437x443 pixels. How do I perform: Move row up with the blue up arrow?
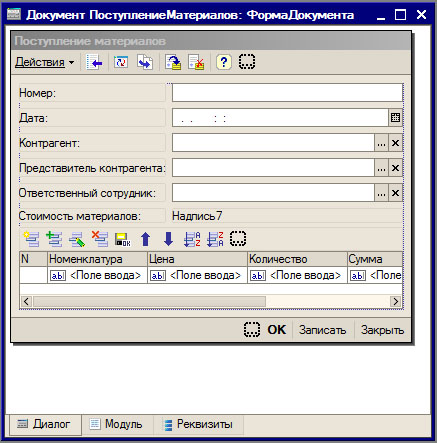point(145,239)
